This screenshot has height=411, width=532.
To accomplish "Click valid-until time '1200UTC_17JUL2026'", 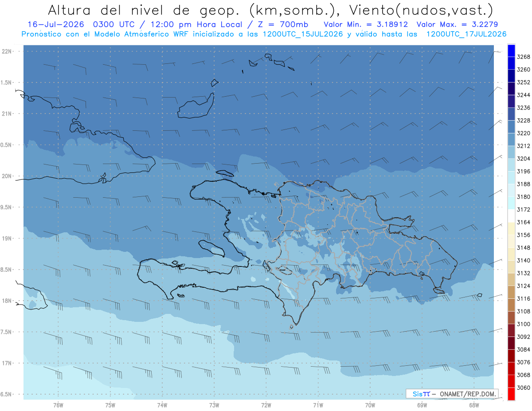I will click(466, 34).
